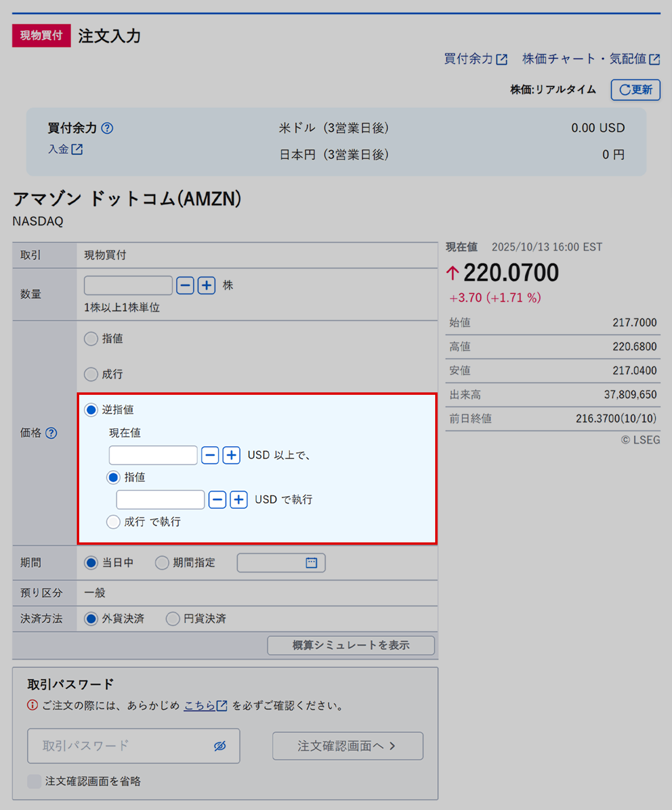Click the help icon beside 買付余力
The image size is (672, 810).
tap(108, 128)
